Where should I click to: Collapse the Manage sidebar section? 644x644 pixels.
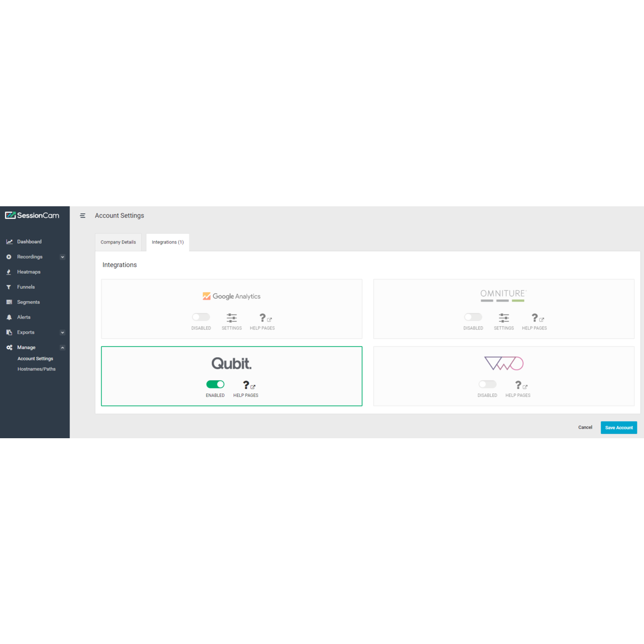point(62,348)
